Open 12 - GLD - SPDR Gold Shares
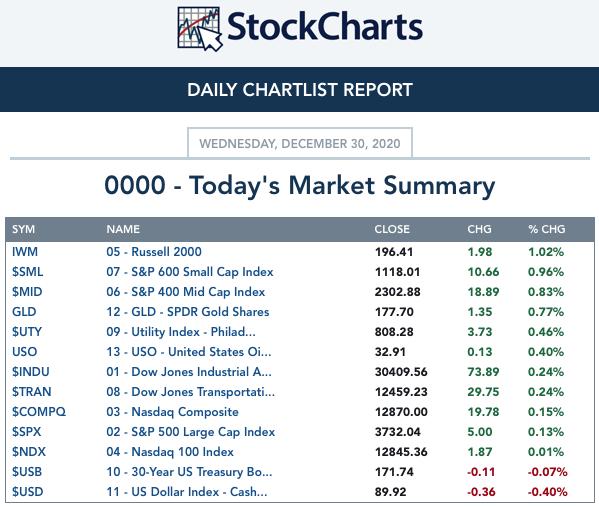The width and height of the screenshot is (599, 507). (188, 312)
